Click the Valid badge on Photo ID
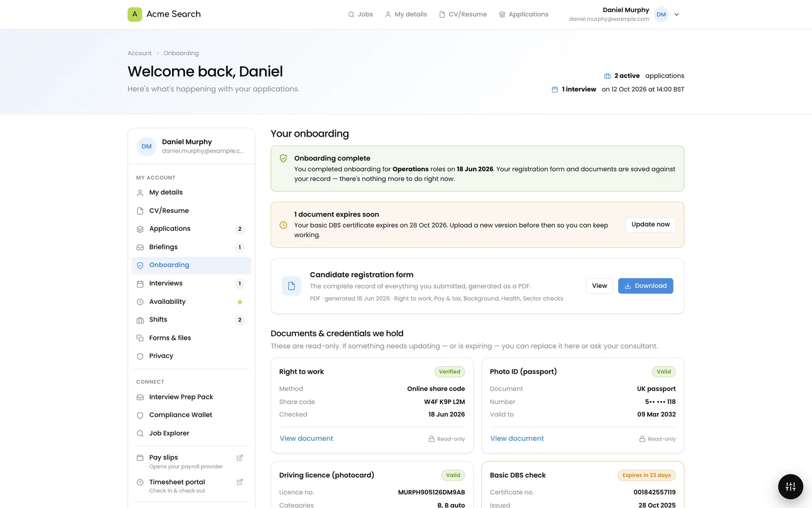The width and height of the screenshot is (812, 508). click(x=664, y=372)
